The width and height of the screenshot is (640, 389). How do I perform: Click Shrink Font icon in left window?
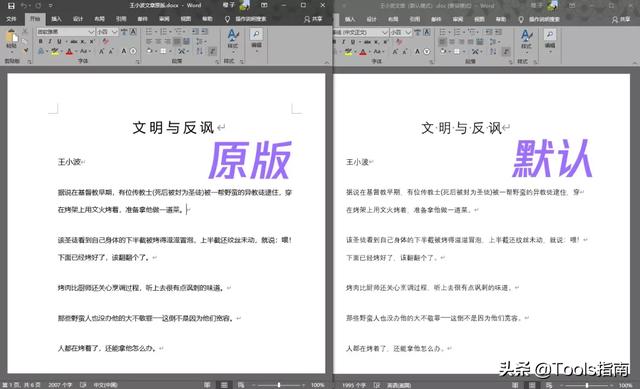[x=111, y=51]
